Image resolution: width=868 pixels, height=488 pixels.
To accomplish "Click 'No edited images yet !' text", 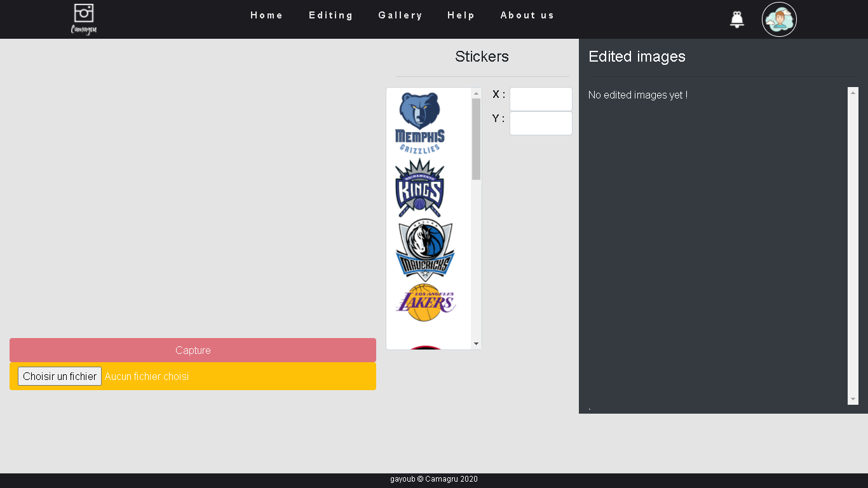I will [638, 95].
